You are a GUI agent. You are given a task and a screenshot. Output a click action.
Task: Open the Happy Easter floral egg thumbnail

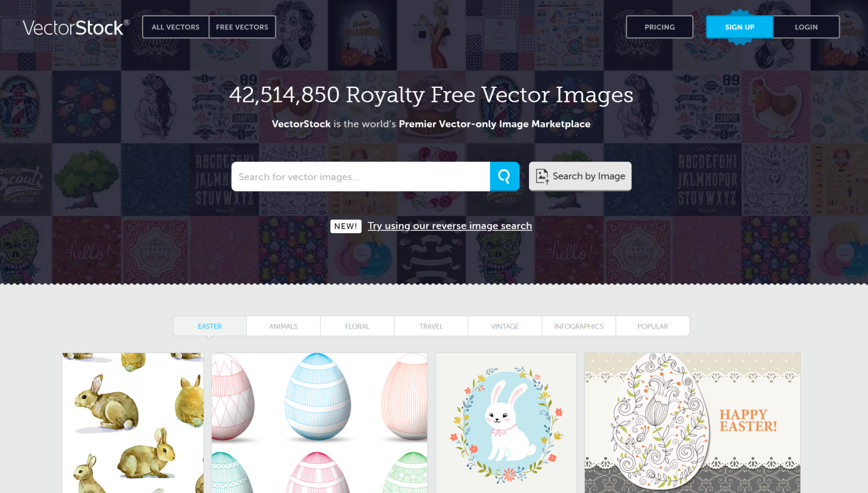(692, 423)
